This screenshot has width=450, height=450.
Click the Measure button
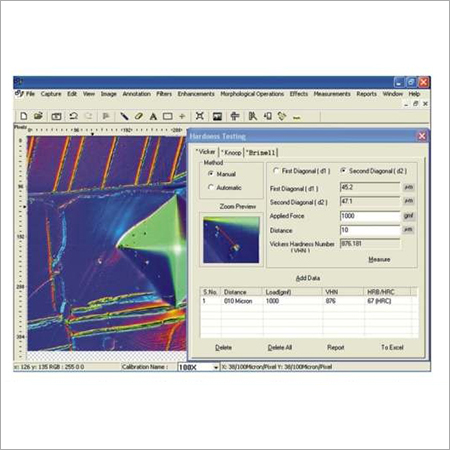coord(379,259)
